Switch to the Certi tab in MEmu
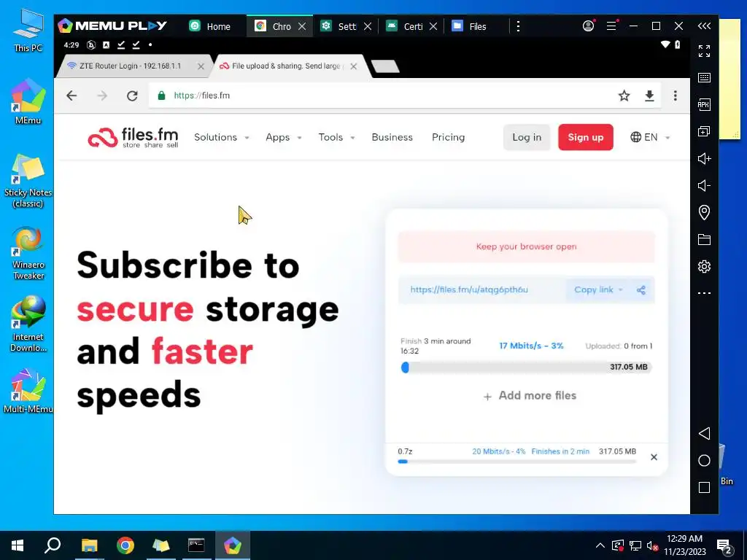Viewport: 747px width, 560px height. pyautogui.click(x=404, y=26)
